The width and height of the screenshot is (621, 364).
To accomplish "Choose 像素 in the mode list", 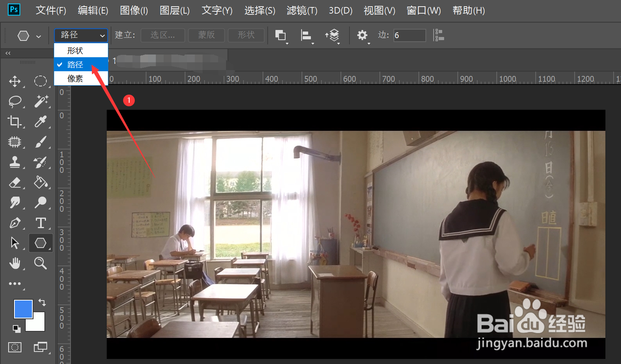I will click(81, 79).
